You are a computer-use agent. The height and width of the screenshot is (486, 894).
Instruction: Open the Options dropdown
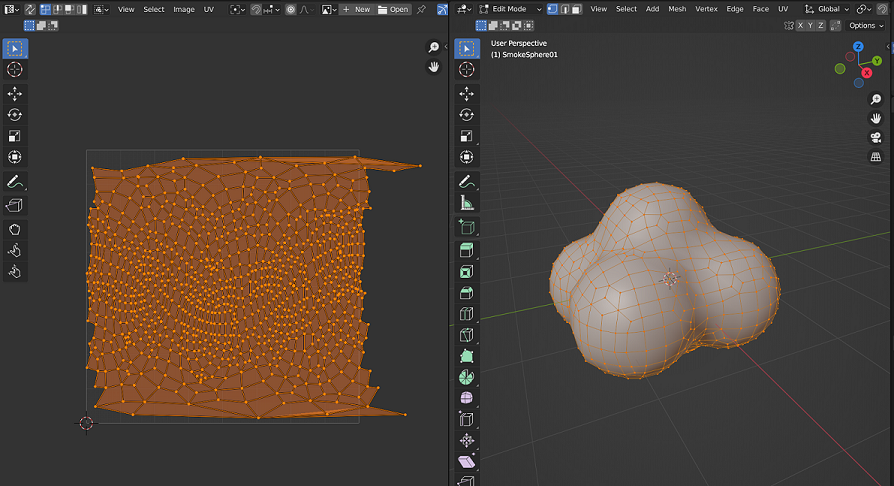tap(865, 25)
